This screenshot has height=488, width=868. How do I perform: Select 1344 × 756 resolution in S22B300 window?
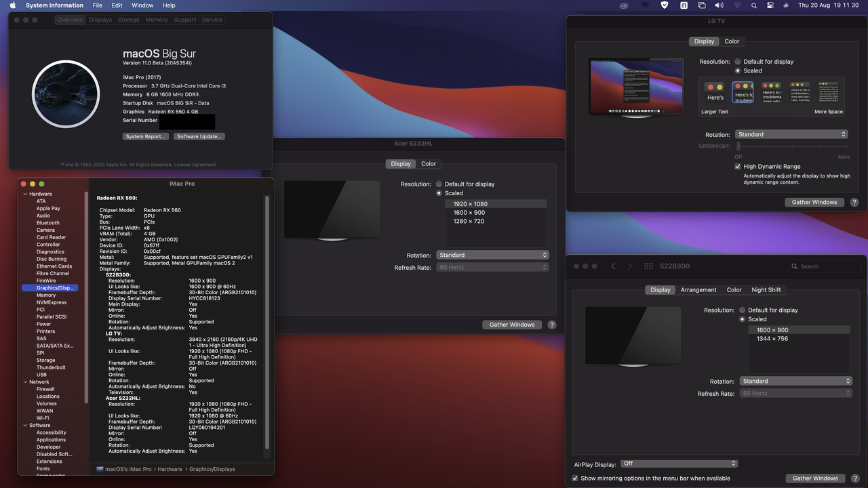click(800, 338)
